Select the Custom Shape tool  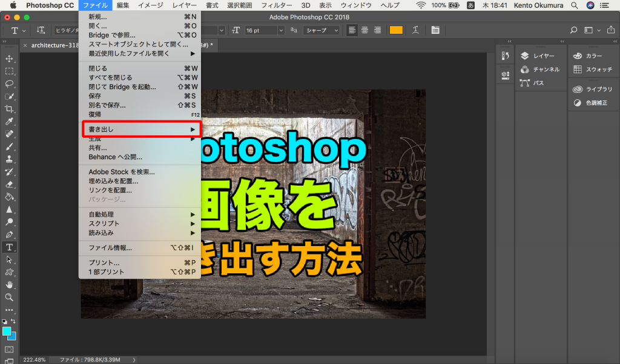tap(9, 273)
